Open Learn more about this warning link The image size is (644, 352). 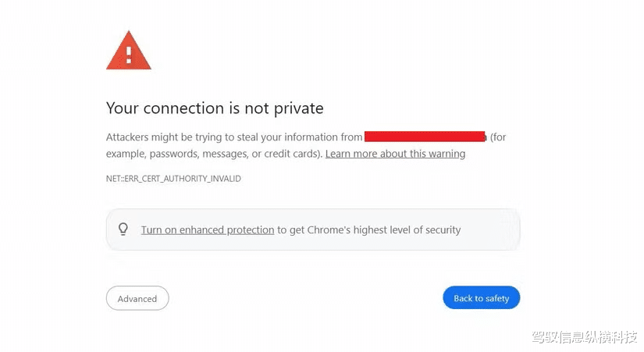[395, 154]
